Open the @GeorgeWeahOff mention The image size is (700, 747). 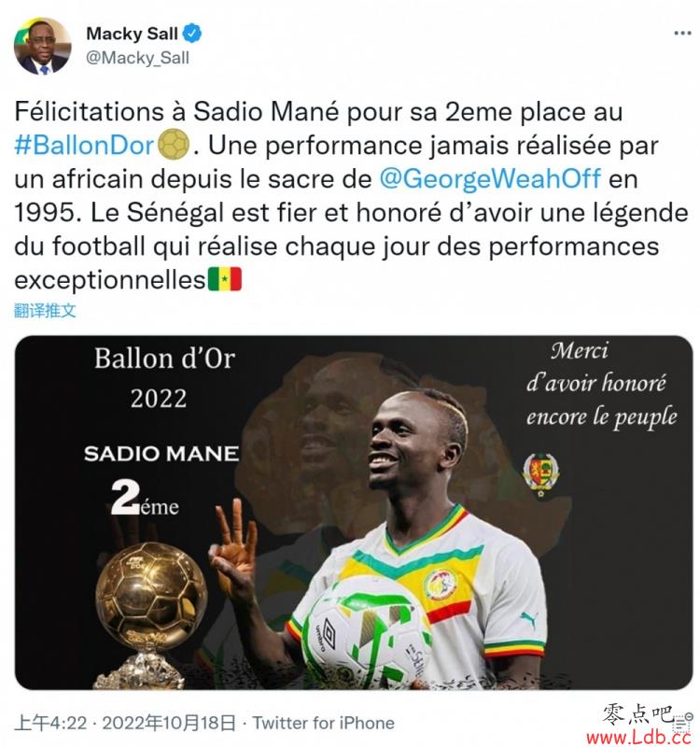(x=490, y=179)
